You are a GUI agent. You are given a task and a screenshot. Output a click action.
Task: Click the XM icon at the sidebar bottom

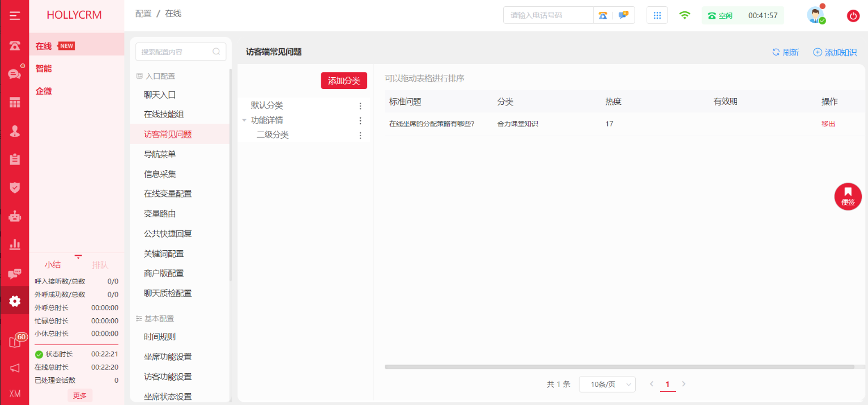tap(15, 394)
